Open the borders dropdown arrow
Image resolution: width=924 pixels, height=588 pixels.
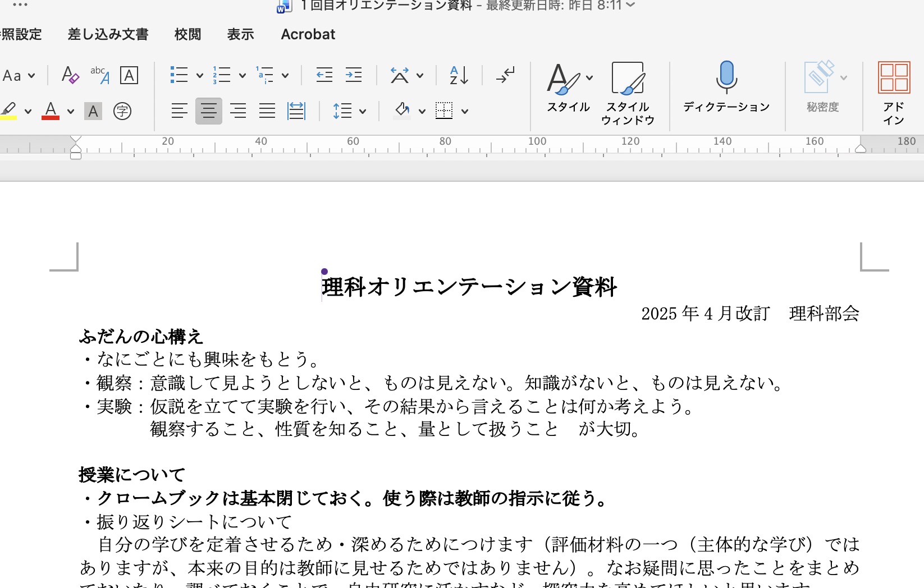(465, 111)
